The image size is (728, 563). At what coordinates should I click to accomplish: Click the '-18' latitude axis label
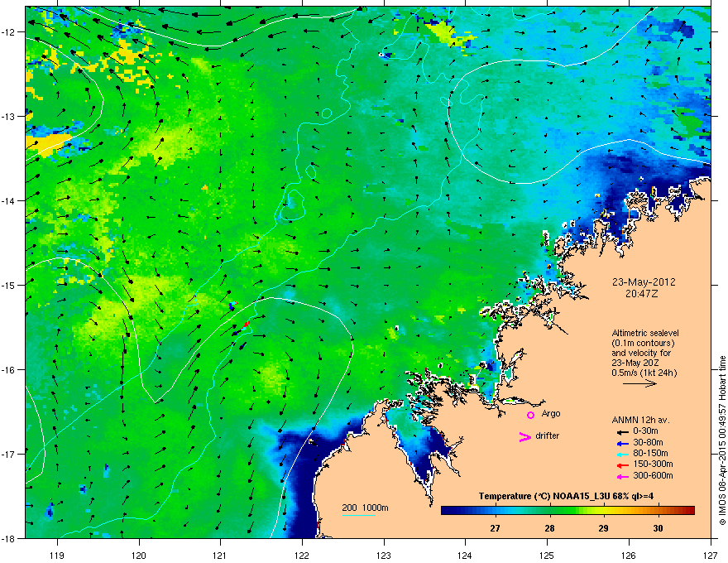pyautogui.click(x=9, y=538)
